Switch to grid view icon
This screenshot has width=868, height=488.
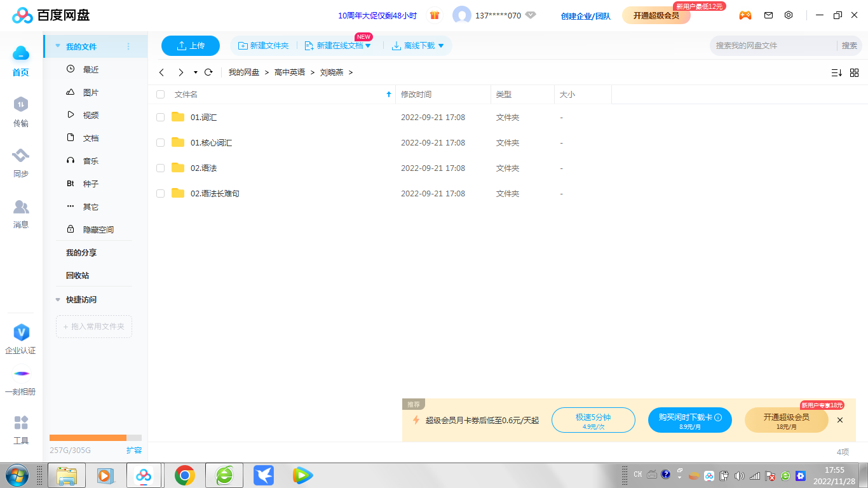tap(854, 72)
